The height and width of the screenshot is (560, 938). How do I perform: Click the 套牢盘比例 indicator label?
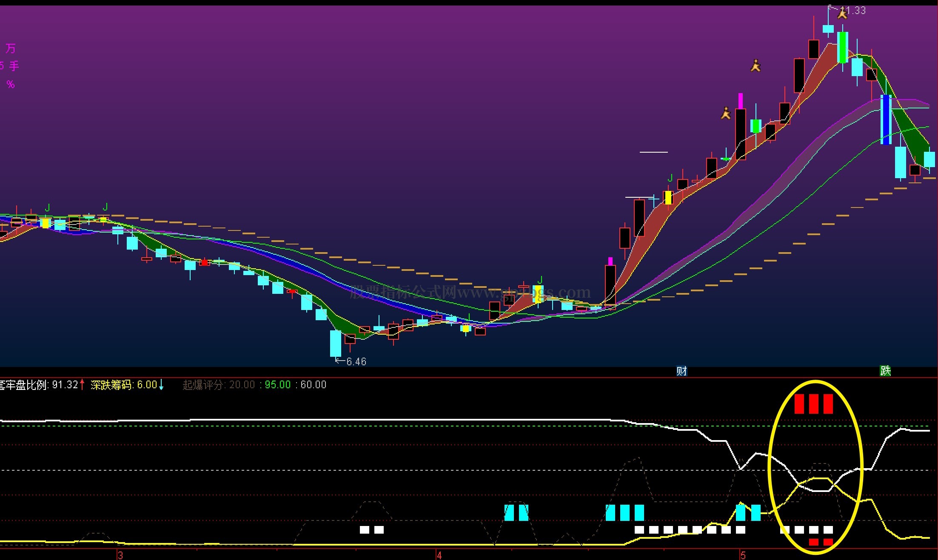click(24, 385)
